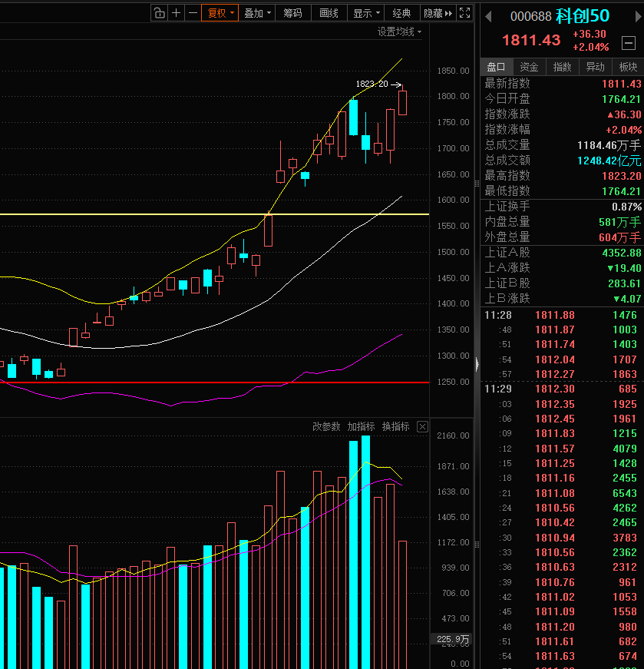Toggle the 筹码 chip distribution view
This screenshot has height=669, width=644.
(x=293, y=13)
